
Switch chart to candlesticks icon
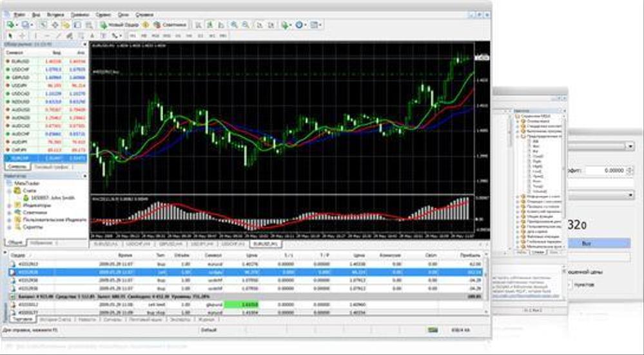coord(210,25)
